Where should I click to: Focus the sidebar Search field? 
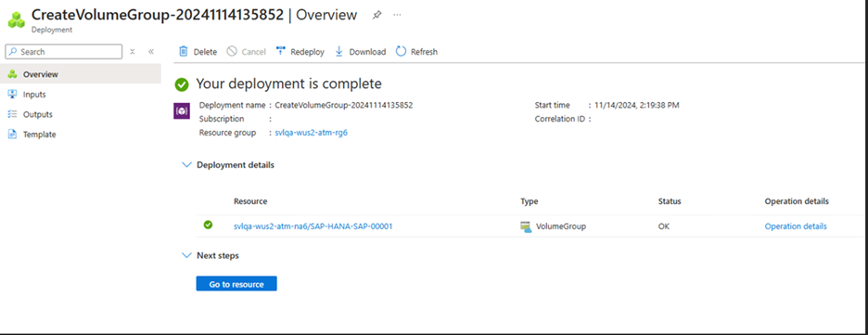pyautogui.click(x=64, y=51)
